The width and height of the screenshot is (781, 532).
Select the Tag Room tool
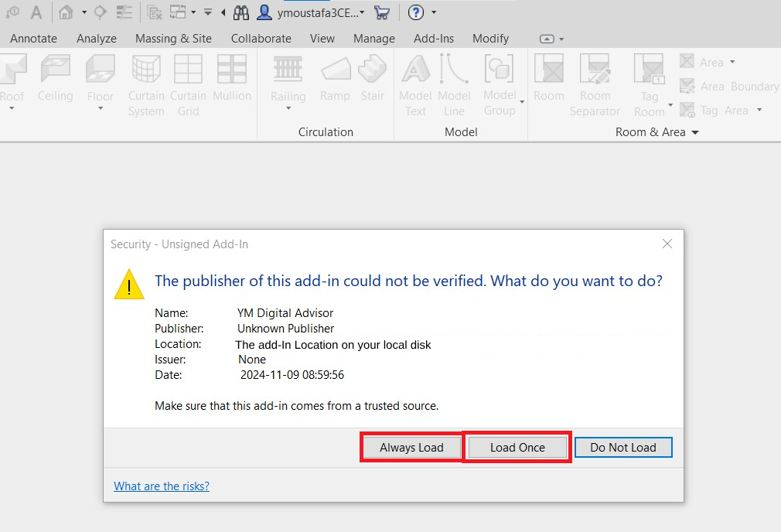650,85
